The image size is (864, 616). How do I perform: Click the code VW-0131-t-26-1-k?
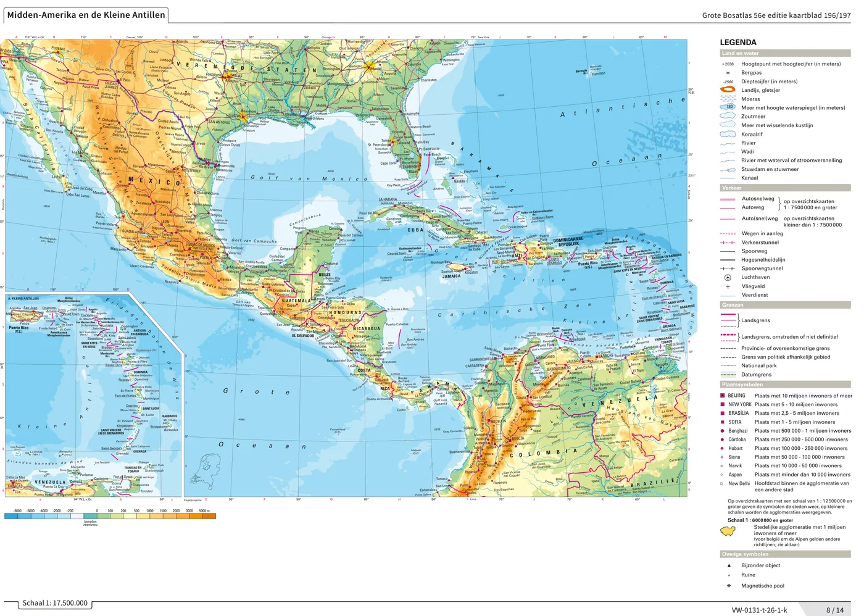(759, 610)
